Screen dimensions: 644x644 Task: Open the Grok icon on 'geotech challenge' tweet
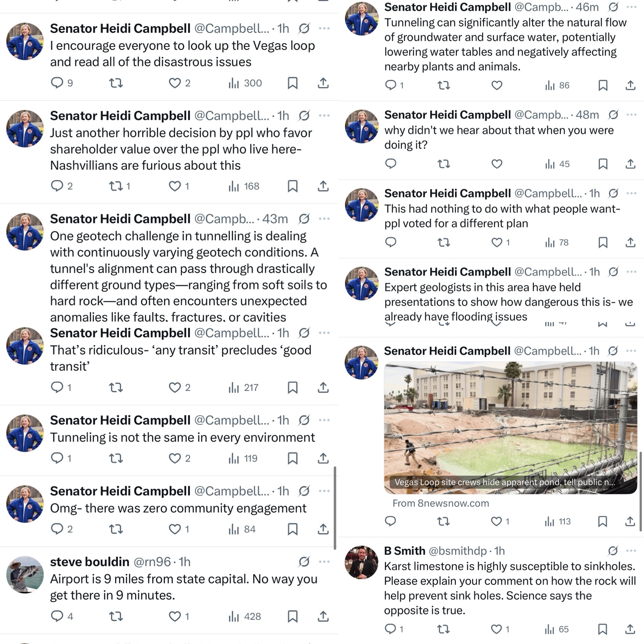tap(304, 219)
